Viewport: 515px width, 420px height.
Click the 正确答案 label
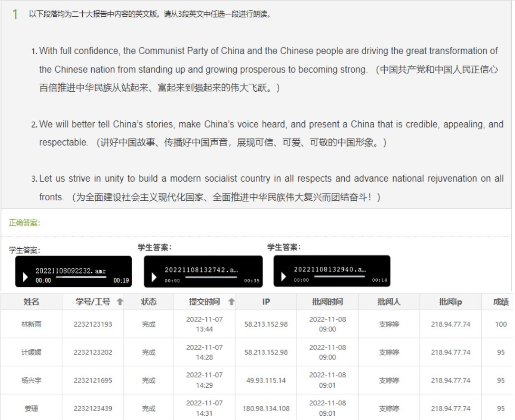pos(24,223)
